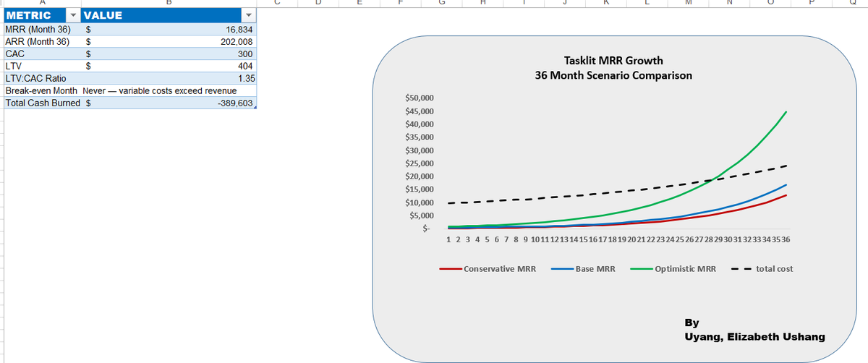Select the Base MRR legend entry

[x=583, y=268]
